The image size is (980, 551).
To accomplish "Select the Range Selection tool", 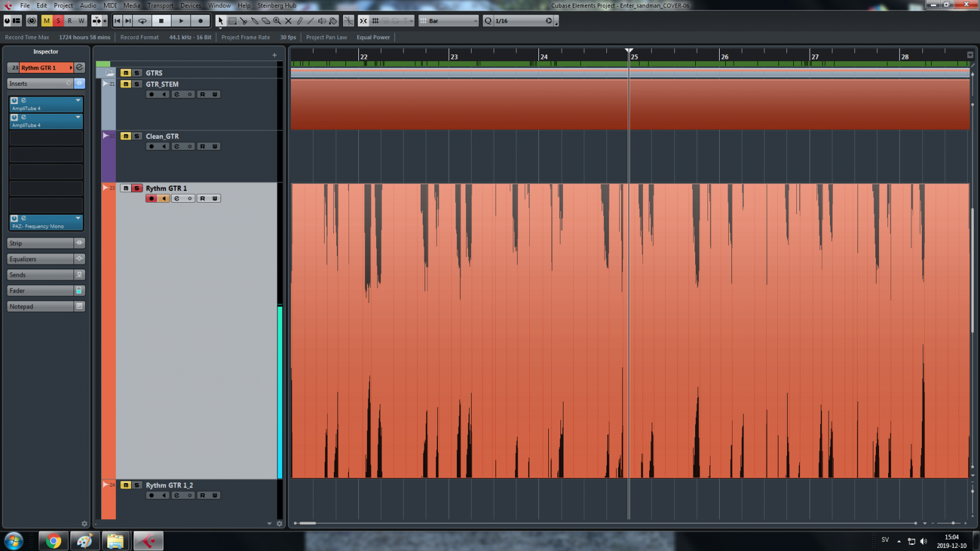I will [232, 21].
